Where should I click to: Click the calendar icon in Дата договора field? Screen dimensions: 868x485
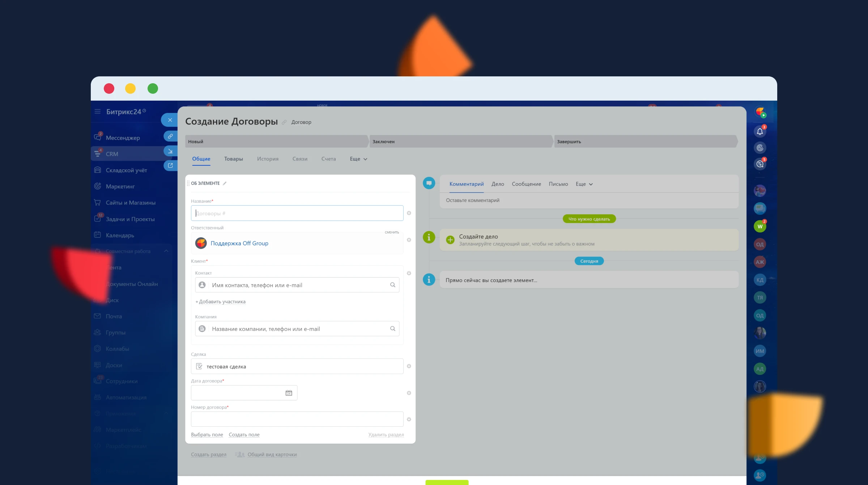(289, 393)
